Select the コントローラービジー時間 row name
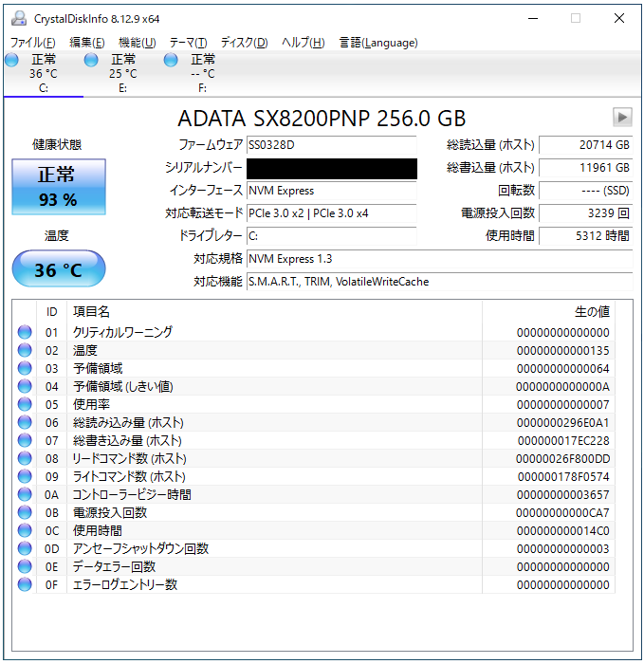 point(132,494)
